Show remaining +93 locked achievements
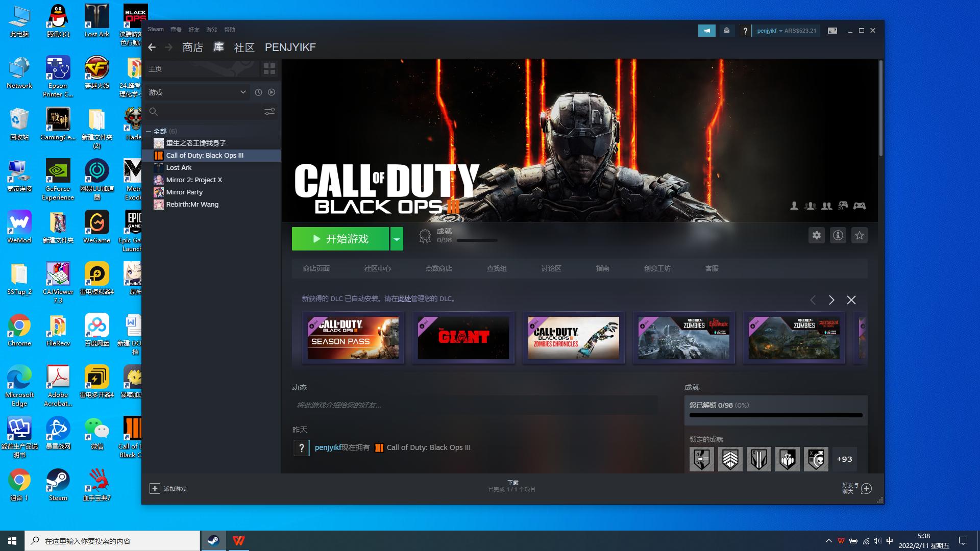980x551 pixels. click(x=845, y=459)
